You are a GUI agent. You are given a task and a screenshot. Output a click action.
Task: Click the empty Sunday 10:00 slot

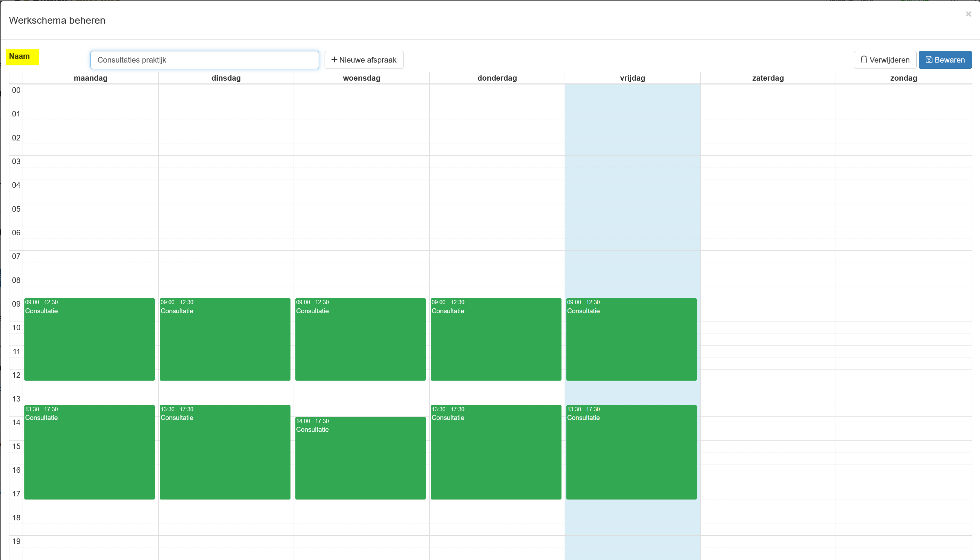pos(903,328)
